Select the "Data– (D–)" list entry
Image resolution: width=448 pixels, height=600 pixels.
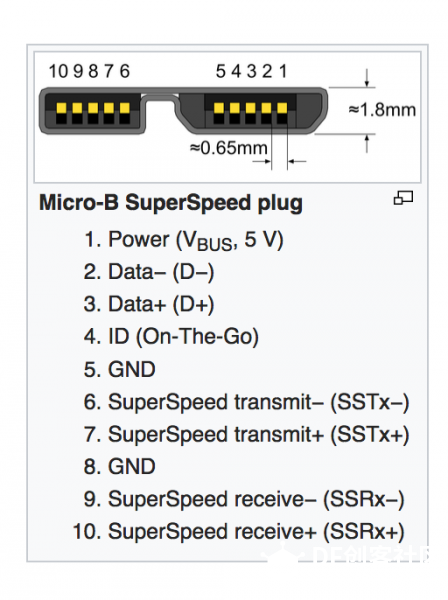149,272
